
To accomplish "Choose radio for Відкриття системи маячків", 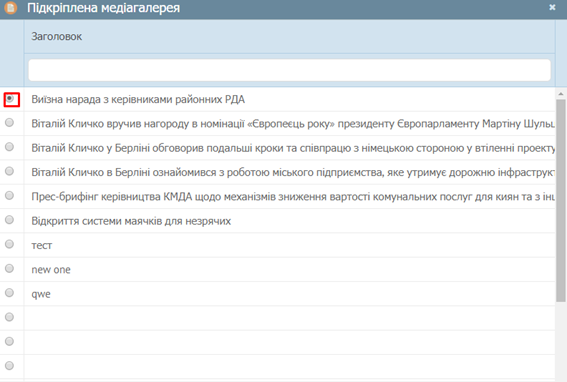I will click(9, 220).
